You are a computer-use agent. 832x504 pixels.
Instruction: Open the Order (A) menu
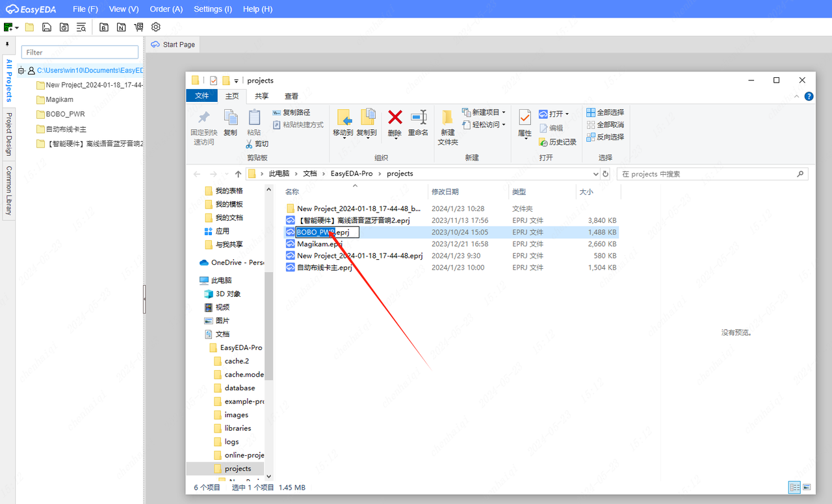[166, 9]
